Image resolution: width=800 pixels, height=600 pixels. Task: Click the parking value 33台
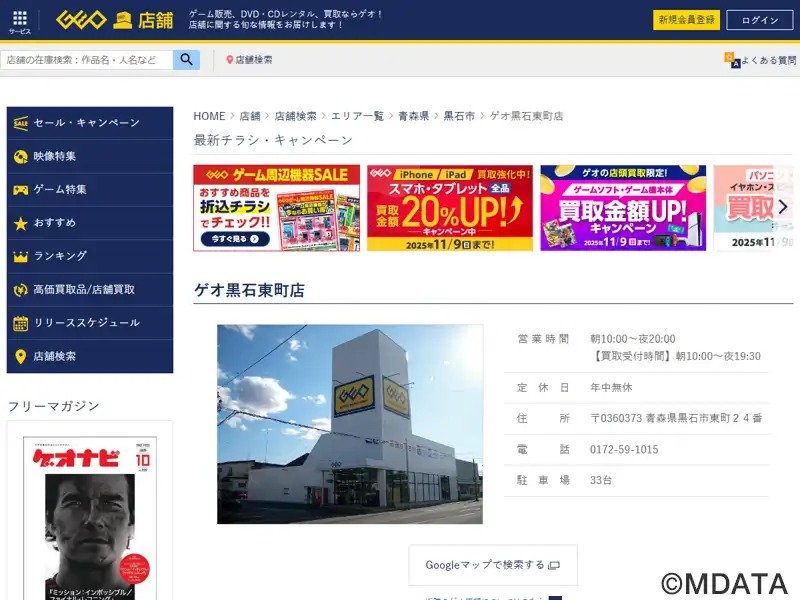[601, 480]
